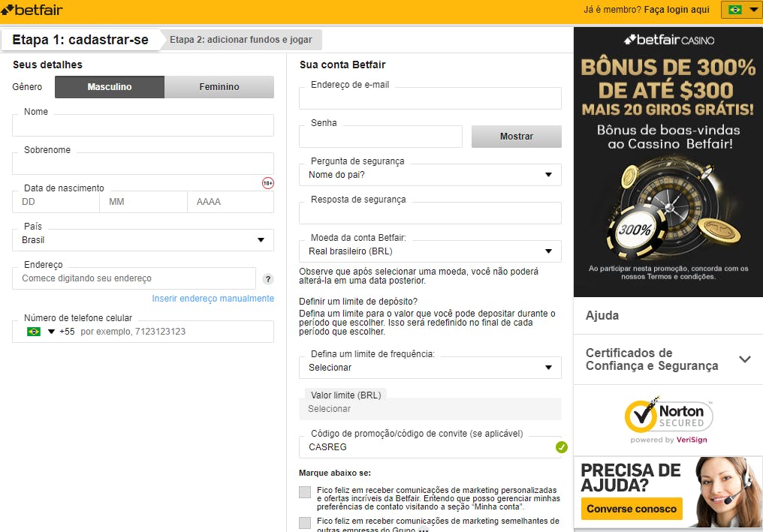Select Feminino gender option
Image resolution: width=763 pixels, height=532 pixels.
[x=219, y=87]
